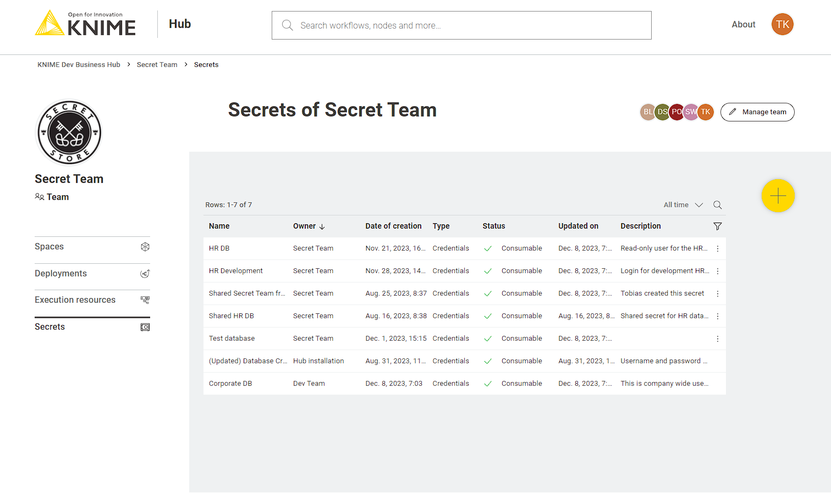Click the PO team member avatar

pyautogui.click(x=676, y=112)
